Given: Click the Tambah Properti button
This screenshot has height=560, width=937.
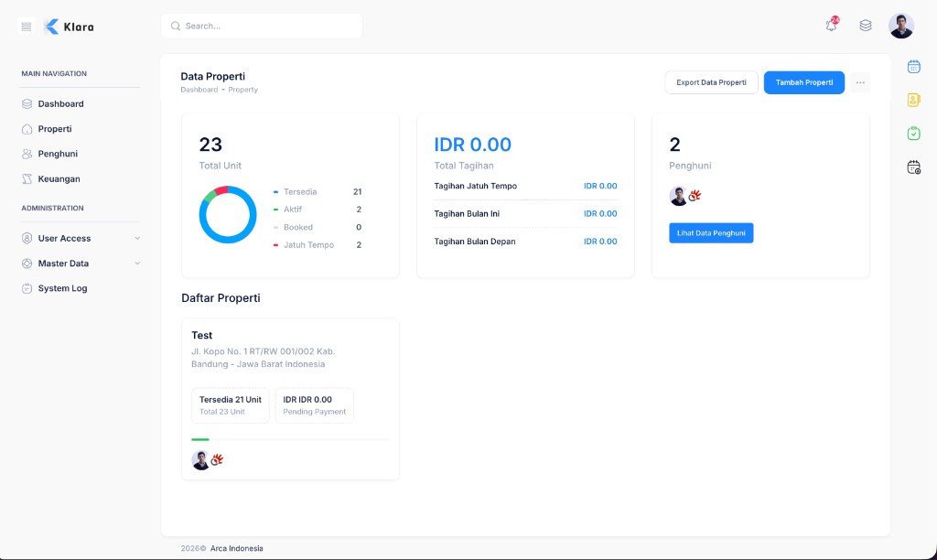Looking at the screenshot, I should click(803, 82).
